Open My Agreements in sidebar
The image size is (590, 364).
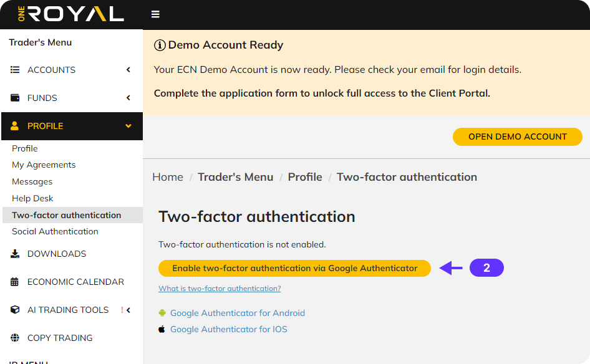coord(44,165)
